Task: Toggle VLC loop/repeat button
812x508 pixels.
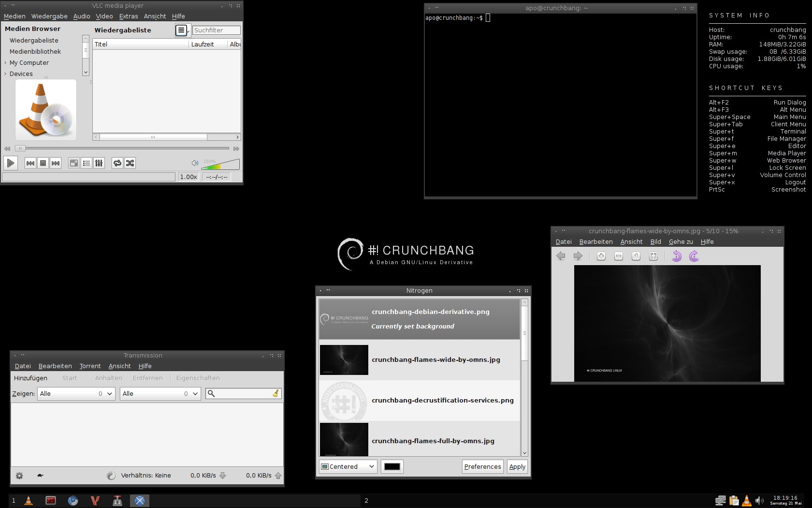Action: pos(117,163)
